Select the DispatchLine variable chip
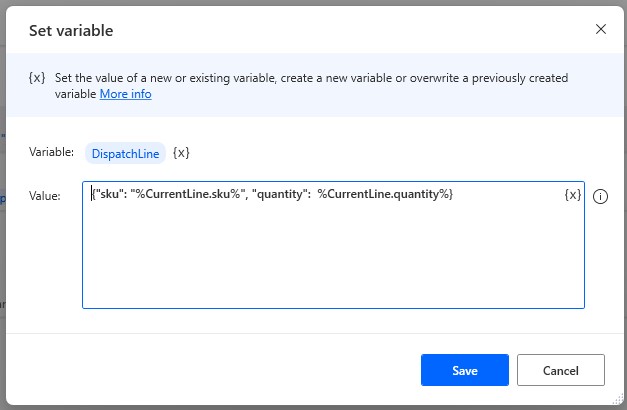This screenshot has width=627, height=410. (x=125, y=153)
